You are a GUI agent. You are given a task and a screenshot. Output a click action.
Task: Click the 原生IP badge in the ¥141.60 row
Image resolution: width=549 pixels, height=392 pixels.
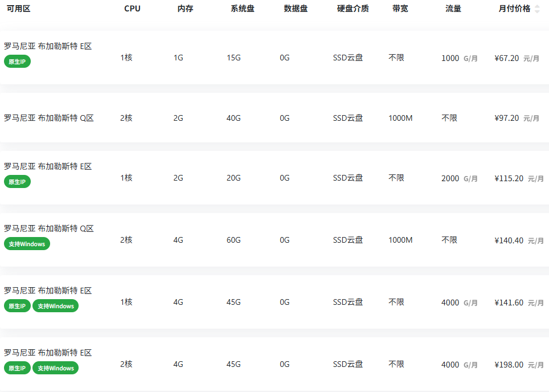(x=17, y=306)
